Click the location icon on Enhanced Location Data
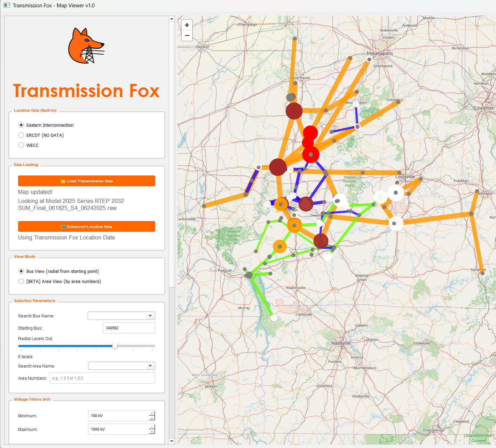This screenshot has width=496, height=448. [x=64, y=227]
